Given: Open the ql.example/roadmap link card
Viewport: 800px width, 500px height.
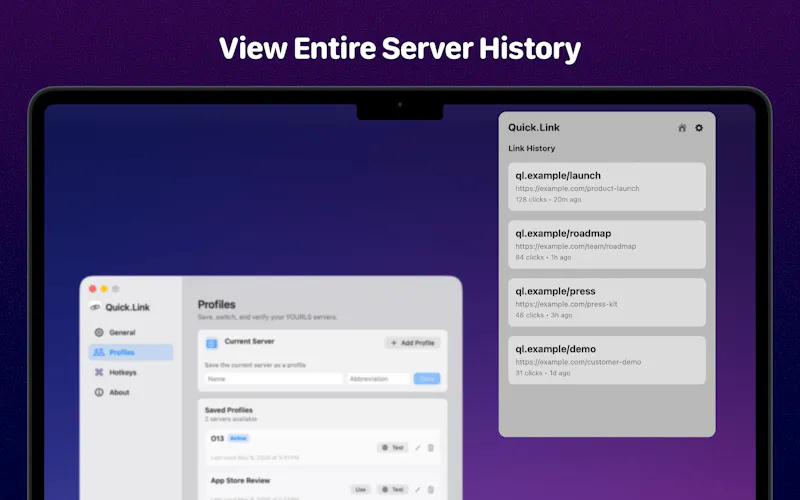Looking at the screenshot, I should (607, 244).
